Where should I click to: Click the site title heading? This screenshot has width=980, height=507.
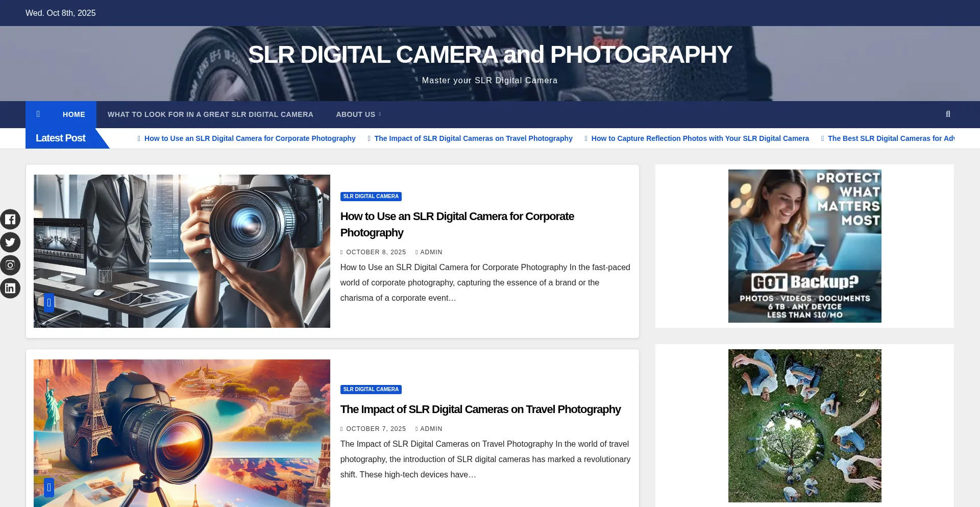tap(489, 55)
